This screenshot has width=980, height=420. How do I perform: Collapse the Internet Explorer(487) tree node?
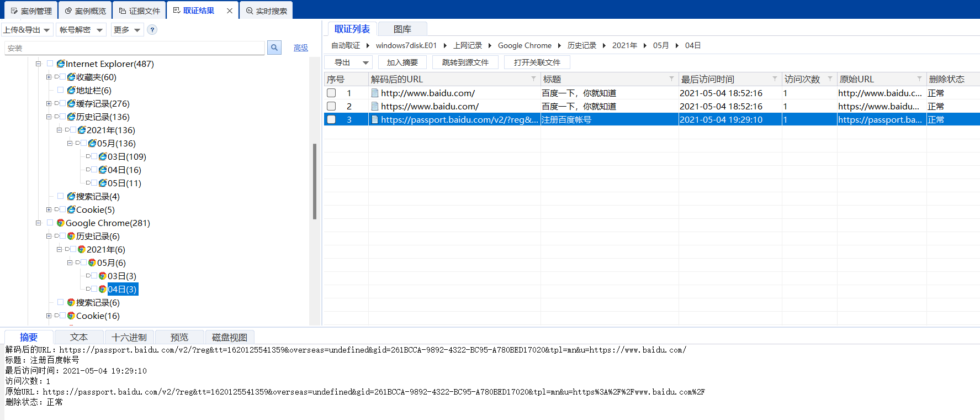(x=39, y=64)
